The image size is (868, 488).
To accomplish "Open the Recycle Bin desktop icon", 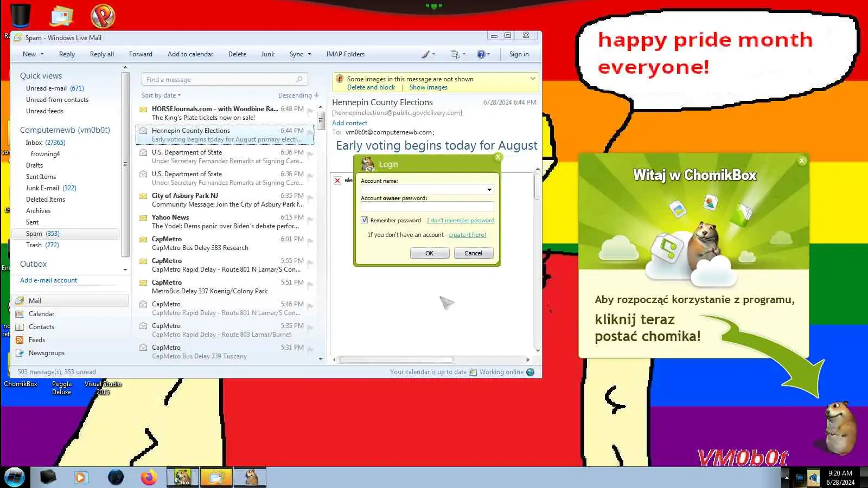I will coord(21,16).
